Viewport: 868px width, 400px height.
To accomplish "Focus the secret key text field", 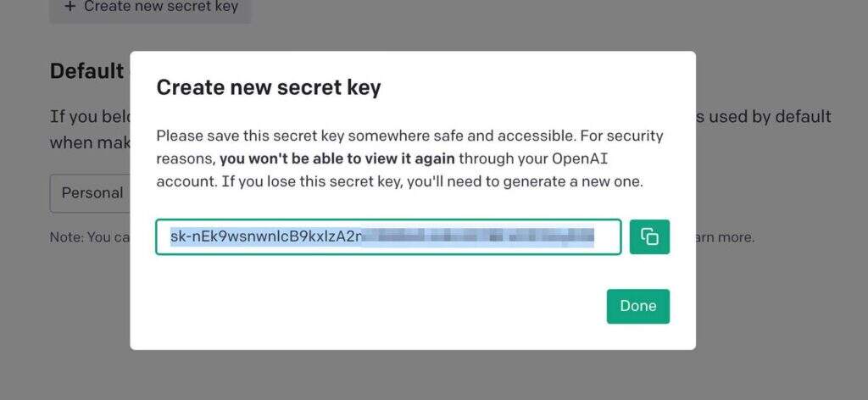I will tap(387, 237).
